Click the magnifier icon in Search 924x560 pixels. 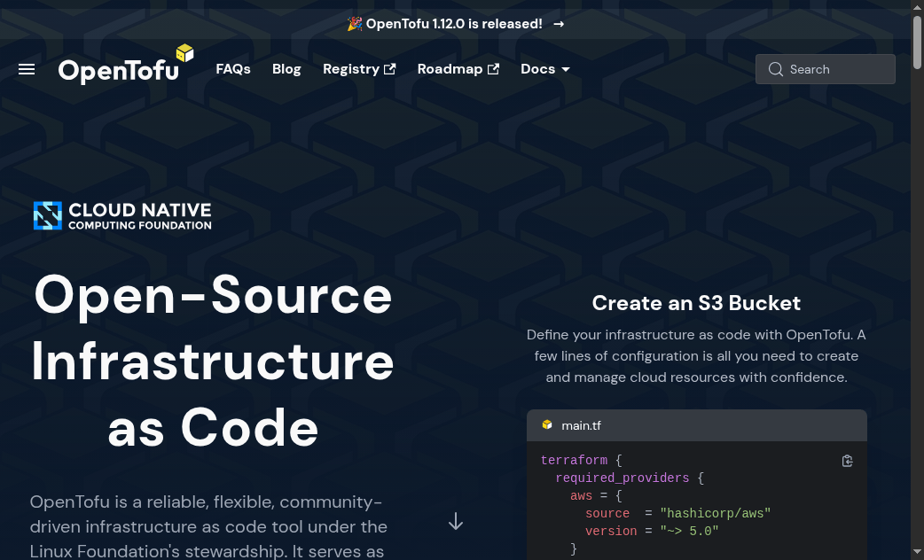[x=776, y=69]
